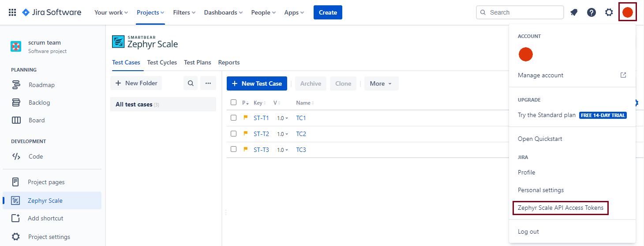This screenshot has width=644, height=246.
Task: Tick the checkbox for ST-T1
Action: [234, 118]
